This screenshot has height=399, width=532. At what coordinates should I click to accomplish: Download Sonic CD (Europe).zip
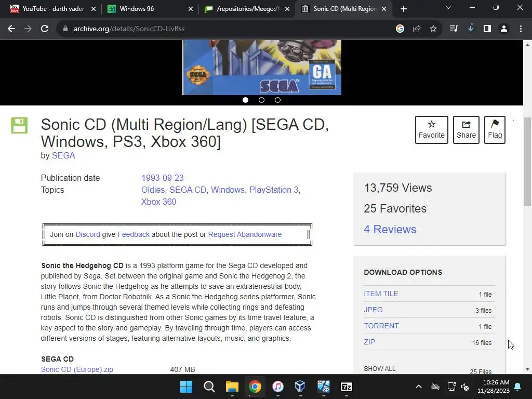77,369
